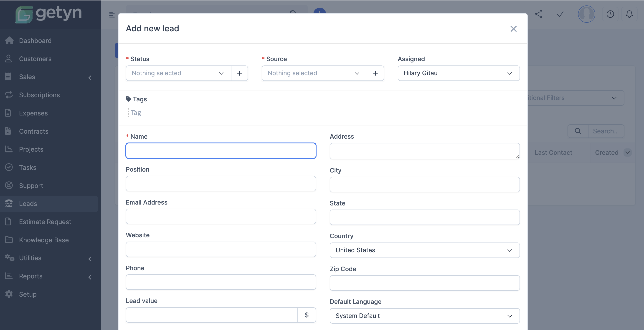Image resolution: width=644 pixels, height=330 pixels.
Task: Expand the Reports submenu
Action: point(90,277)
